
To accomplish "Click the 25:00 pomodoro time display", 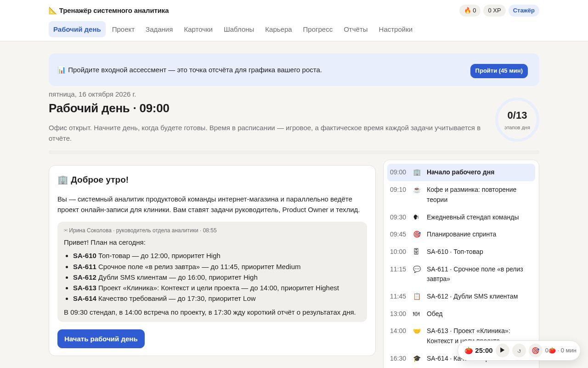I will click(484, 351).
